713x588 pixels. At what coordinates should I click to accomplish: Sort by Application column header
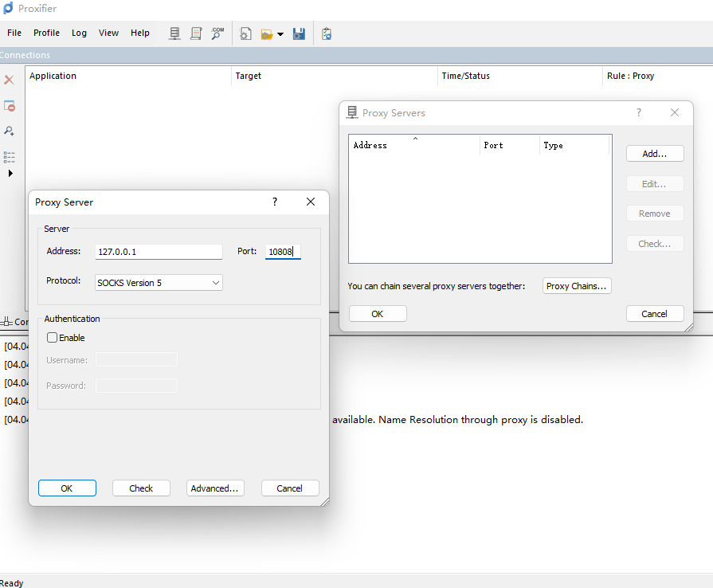(129, 76)
